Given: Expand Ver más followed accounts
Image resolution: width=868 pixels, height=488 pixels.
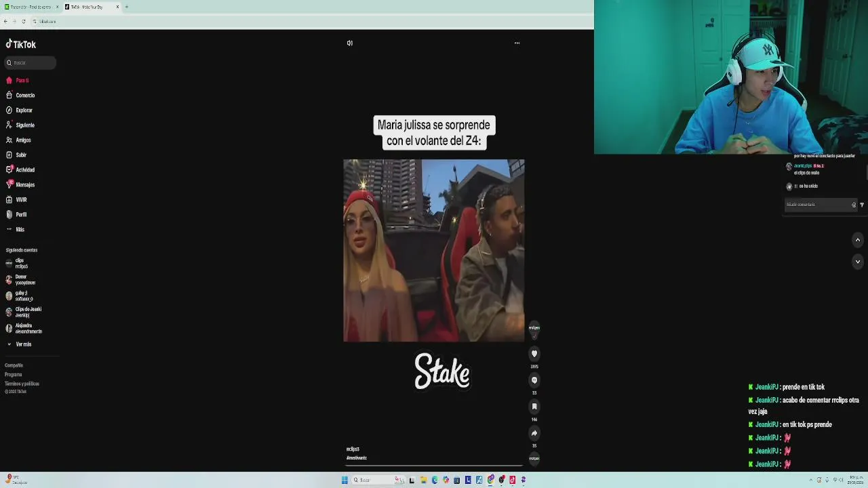Looking at the screenshot, I should [x=20, y=344].
